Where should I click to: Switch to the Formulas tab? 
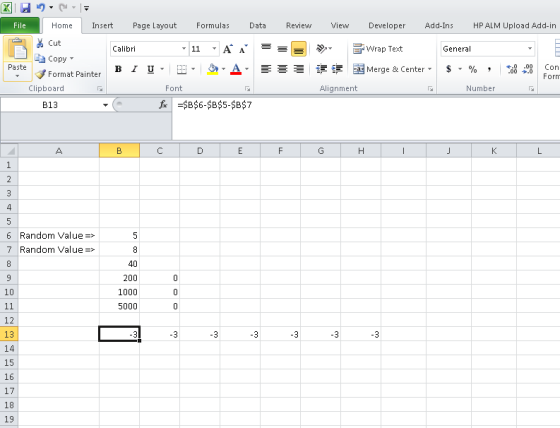click(x=212, y=25)
